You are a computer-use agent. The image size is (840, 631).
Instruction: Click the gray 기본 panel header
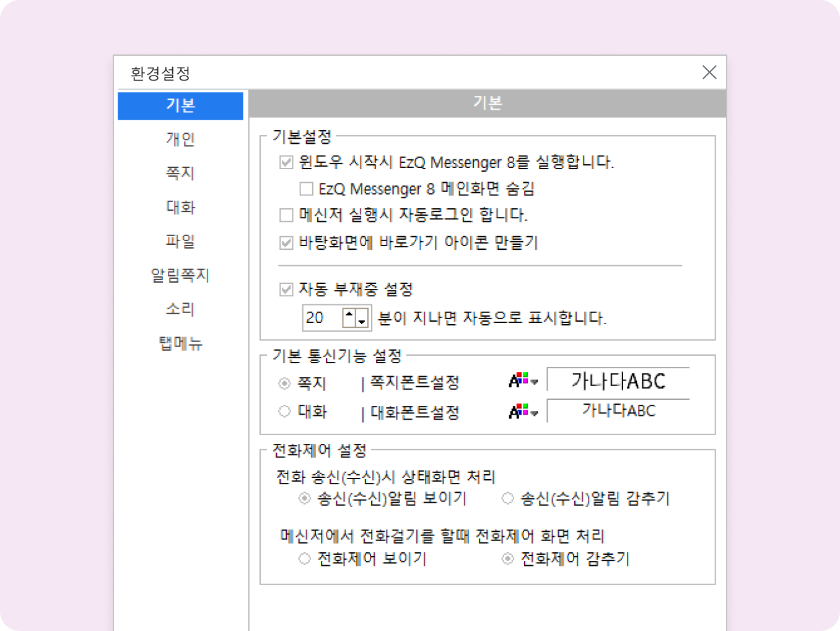488,104
